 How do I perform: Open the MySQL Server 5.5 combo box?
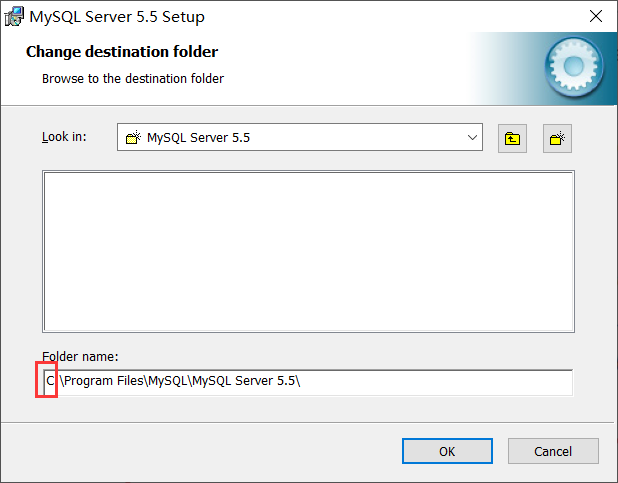pos(300,138)
